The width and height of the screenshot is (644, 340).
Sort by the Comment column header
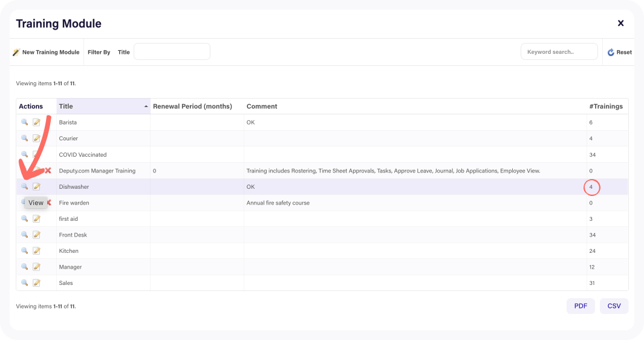tap(262, 106)
